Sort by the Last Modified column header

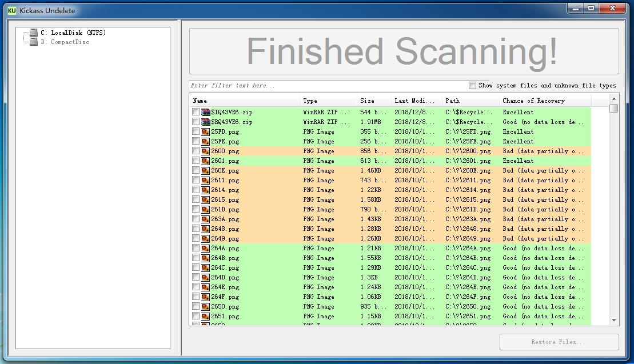pos(416,101)
